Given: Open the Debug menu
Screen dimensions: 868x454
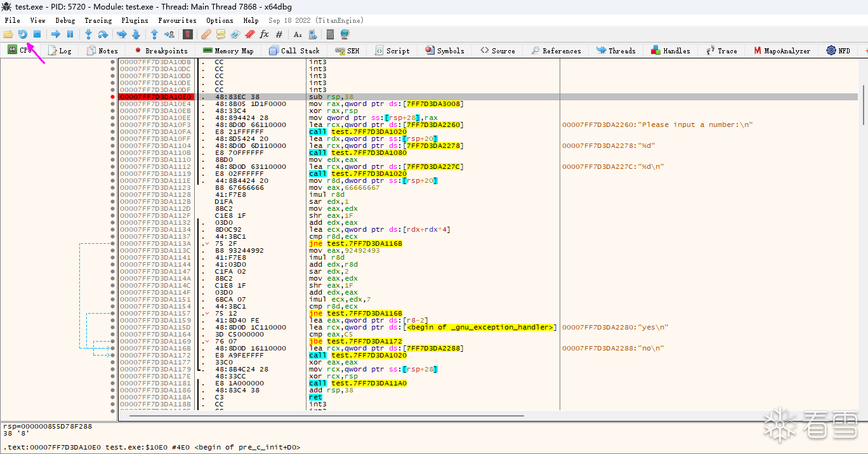Looking at the screenshot, I should 65,20.
